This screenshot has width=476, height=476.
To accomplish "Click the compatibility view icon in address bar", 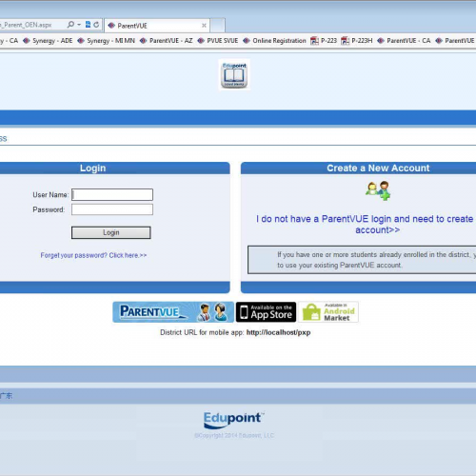I will click(88, 25).
